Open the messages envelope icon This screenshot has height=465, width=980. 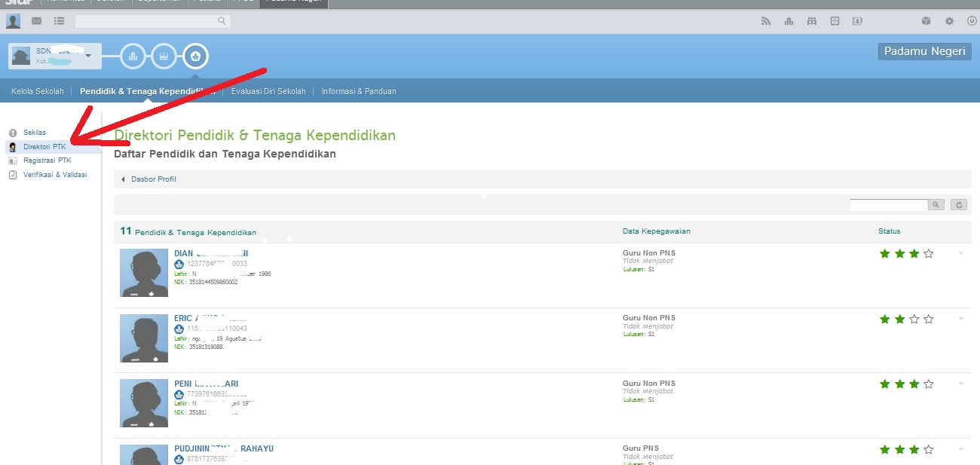click(36, 21)
